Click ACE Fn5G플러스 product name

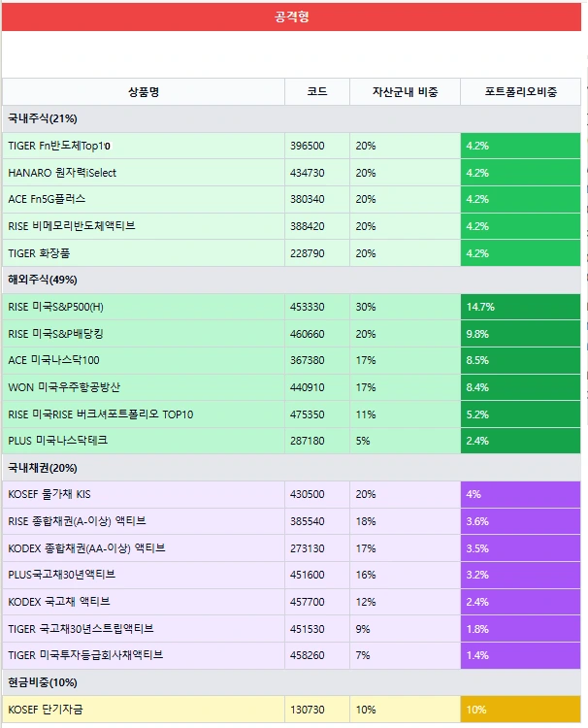point(47,199)
